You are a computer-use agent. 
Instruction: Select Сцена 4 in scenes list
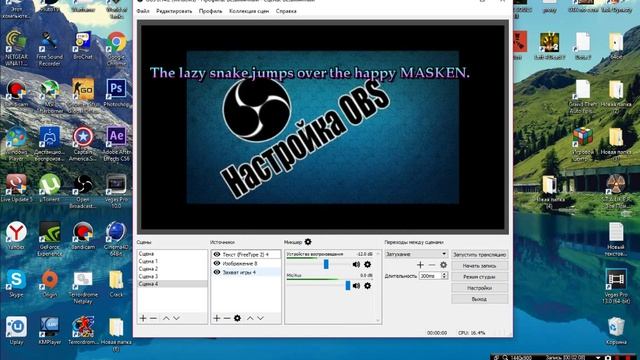(172, 284)
